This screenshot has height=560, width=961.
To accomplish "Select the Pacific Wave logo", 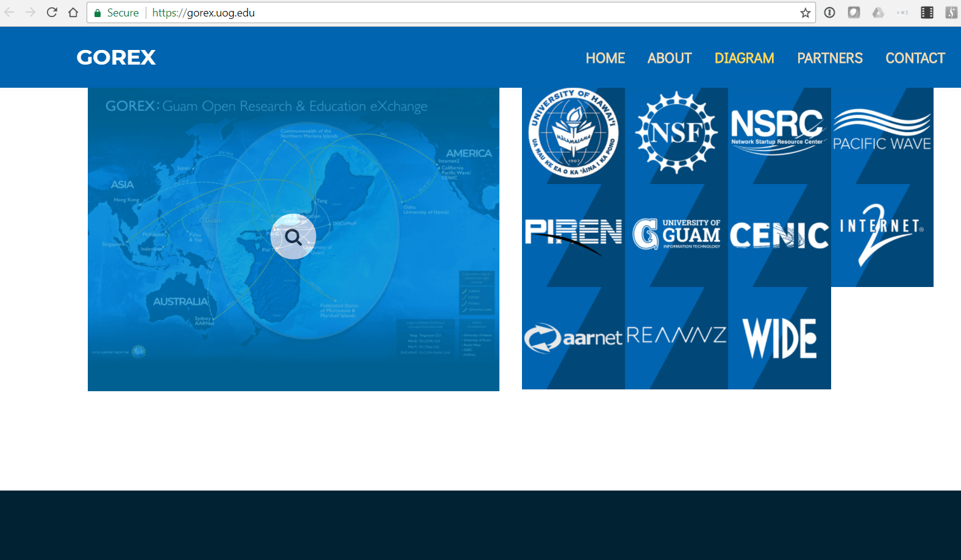I will (x=882, y=131).
